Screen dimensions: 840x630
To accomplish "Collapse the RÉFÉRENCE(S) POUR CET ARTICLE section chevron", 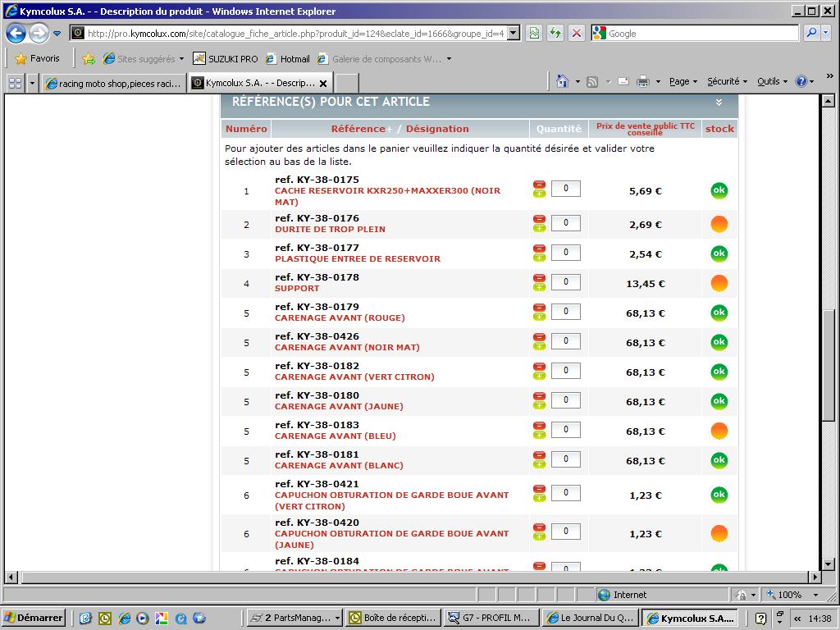I will 719,103.
